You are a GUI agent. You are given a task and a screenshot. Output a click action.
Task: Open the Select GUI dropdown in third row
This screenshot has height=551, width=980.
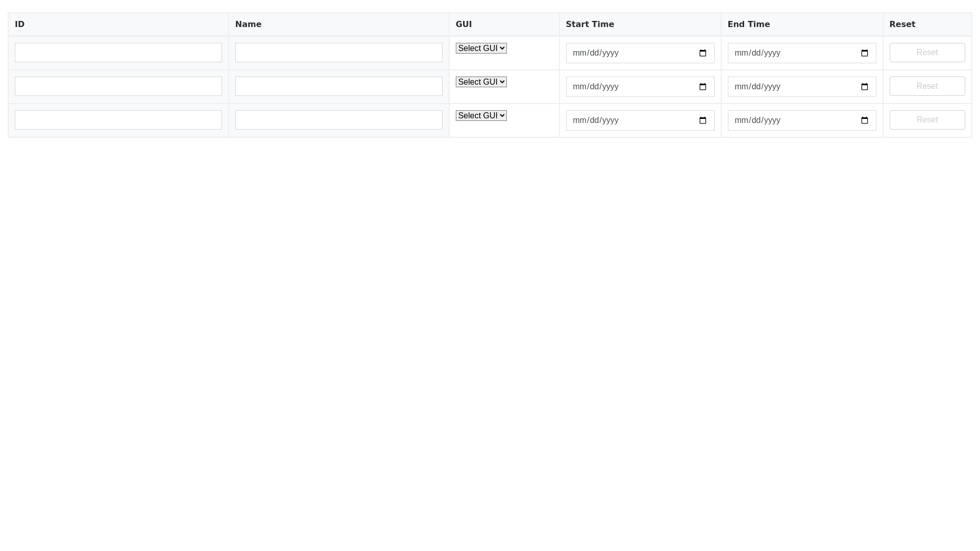tap(480, 115)
